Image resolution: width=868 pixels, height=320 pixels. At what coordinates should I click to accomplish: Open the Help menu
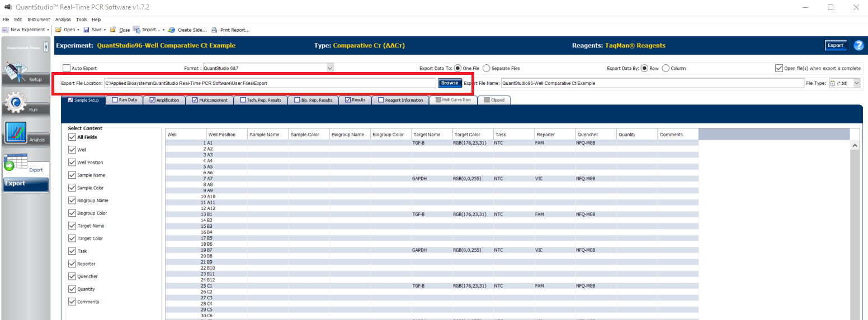(96, 20)
